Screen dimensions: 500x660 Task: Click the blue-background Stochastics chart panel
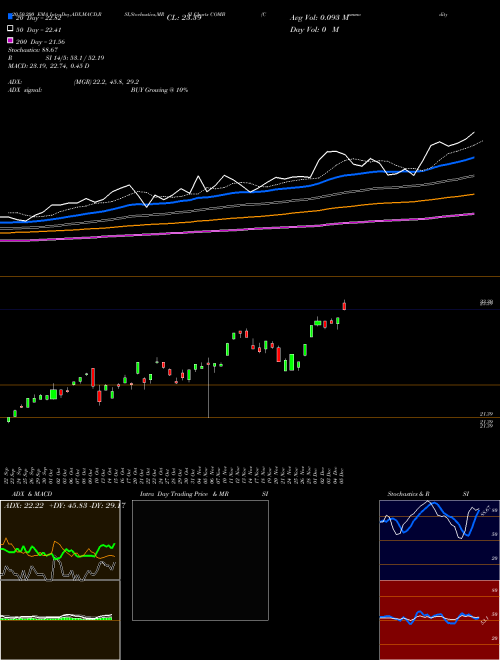point(439,540)
